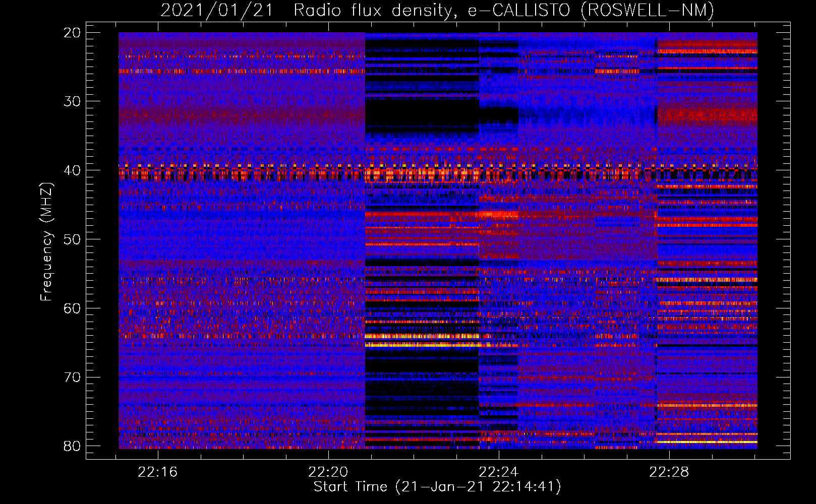816x504 pixels.
Task: Click the 22:24 time tick label
Action: click(x=498, y=472)
